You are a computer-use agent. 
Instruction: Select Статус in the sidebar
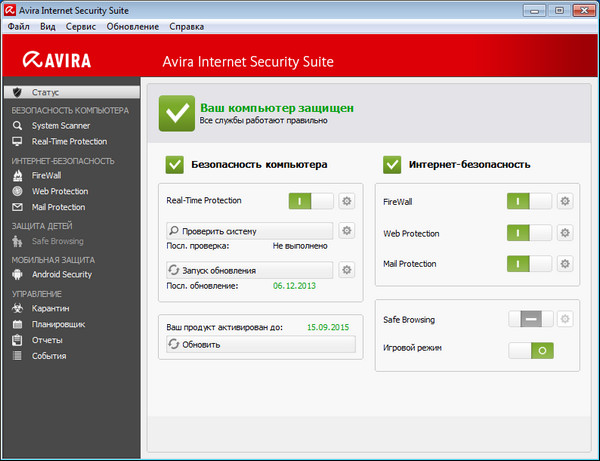point(46,92)
